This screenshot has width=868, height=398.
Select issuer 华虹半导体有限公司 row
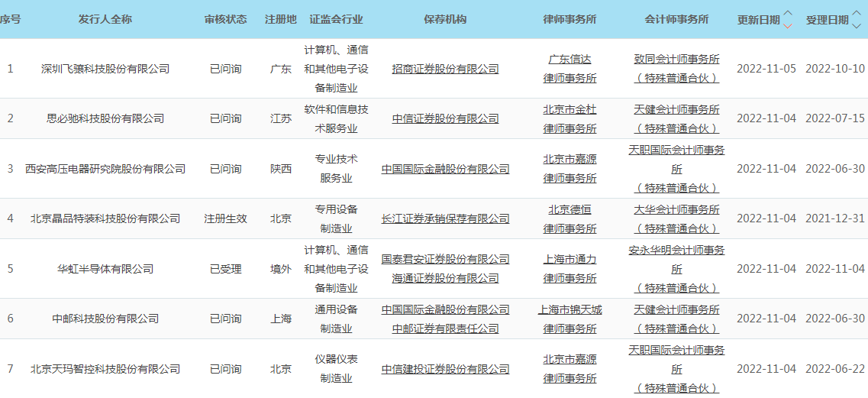tap(105, 269)
